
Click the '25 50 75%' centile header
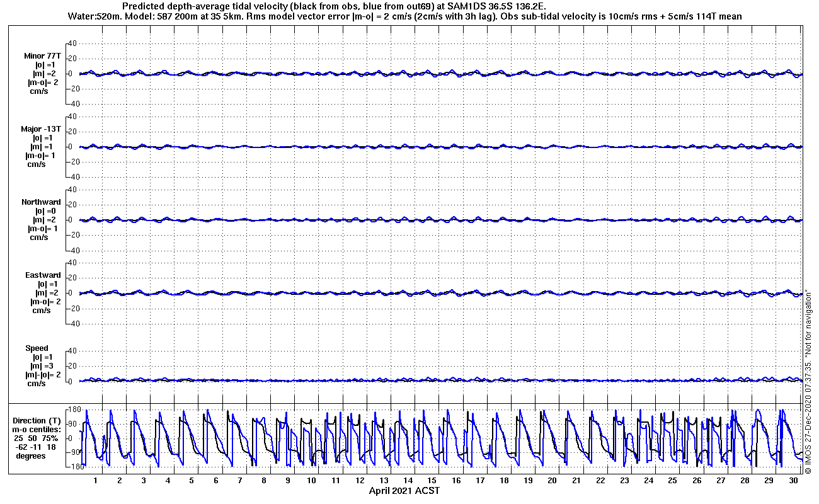click(37, 438)
